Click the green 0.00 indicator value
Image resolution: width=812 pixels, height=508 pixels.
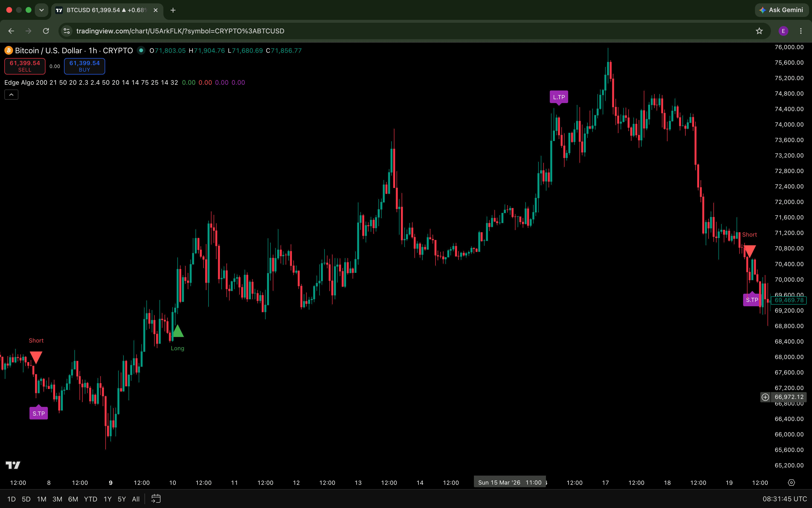point(188,83)
